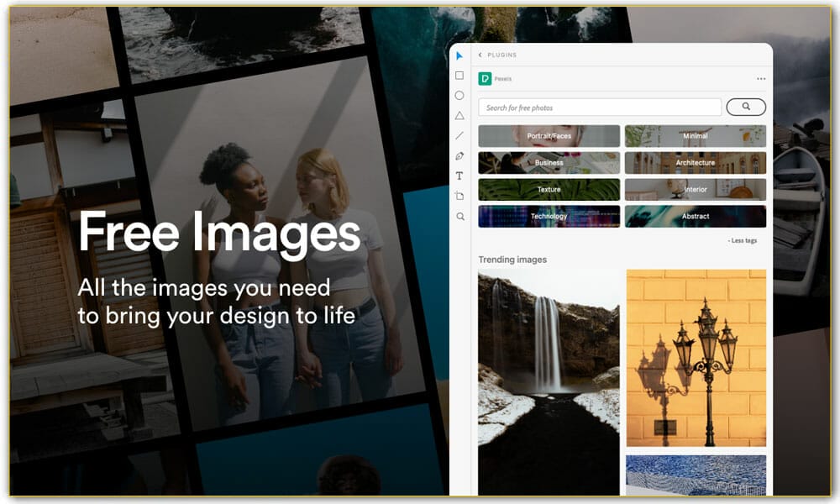Select the Polygon tool
The image size is (840, 504).
(459, 116)
